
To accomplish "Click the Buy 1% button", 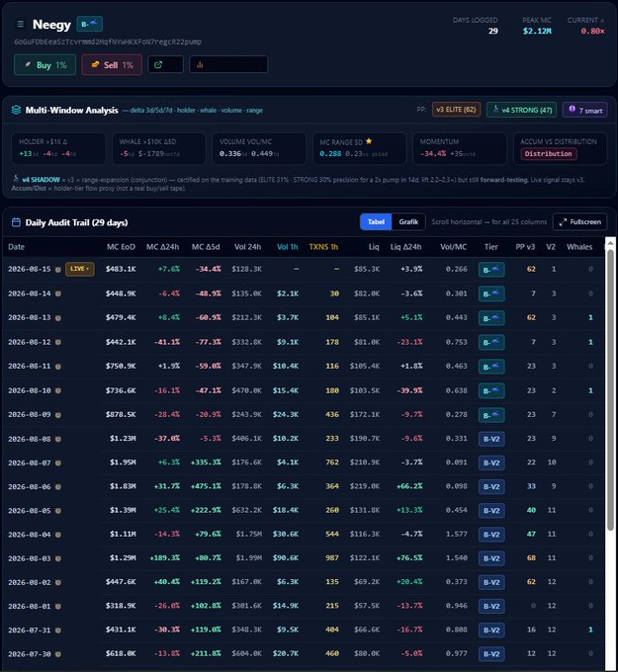I will click(x=45, y=64).
